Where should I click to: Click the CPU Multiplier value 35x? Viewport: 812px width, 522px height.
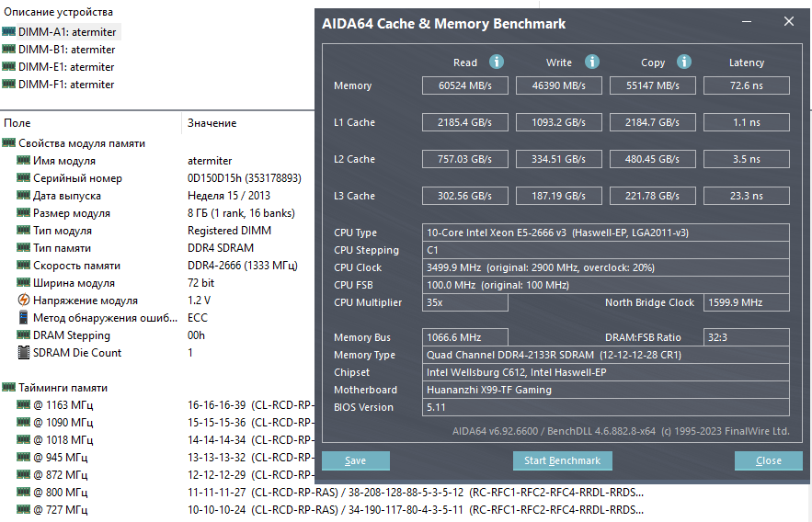click(465, 302)
